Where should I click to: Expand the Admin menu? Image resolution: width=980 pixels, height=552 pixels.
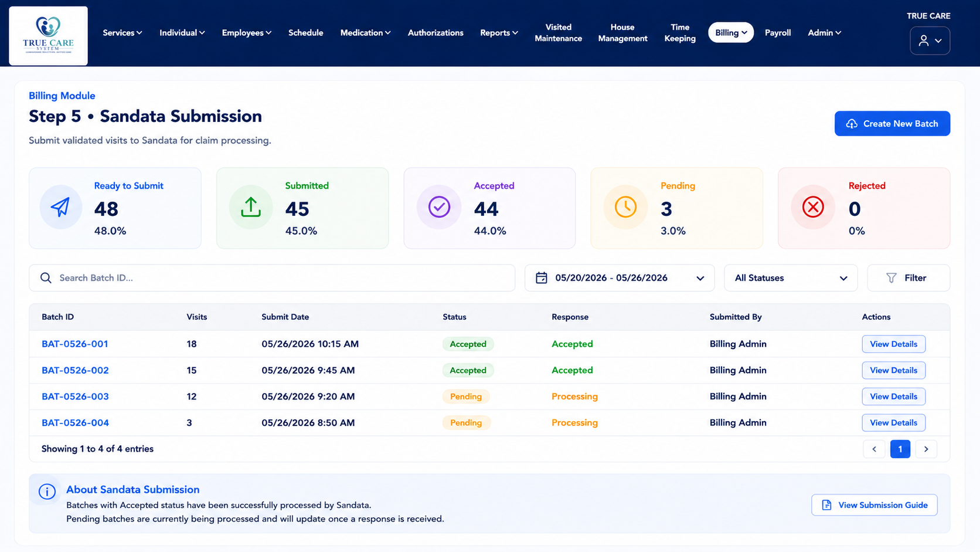point(824,33)
